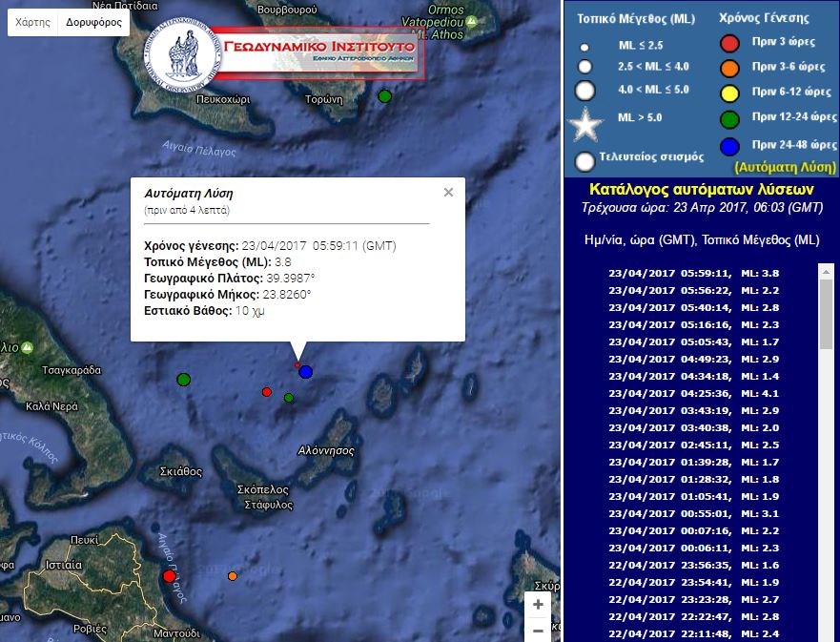Close the Αυτόματη Λύση info popup

point(448,192)
